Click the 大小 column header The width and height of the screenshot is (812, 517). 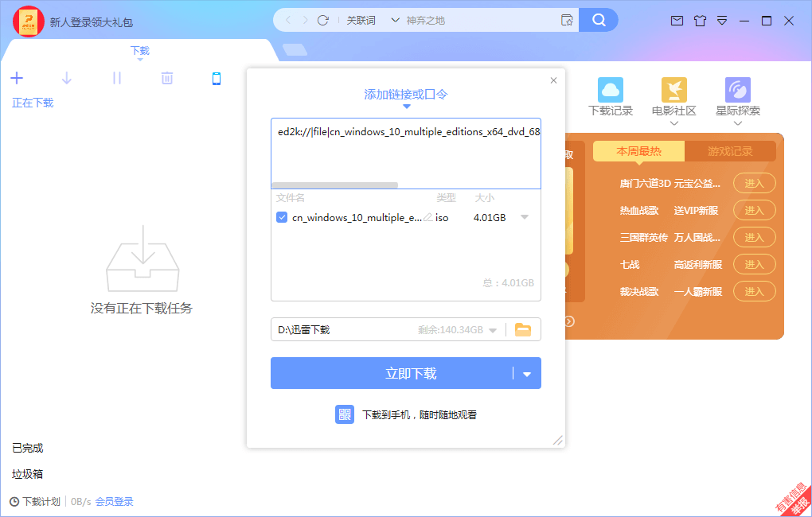pos(485,198)
